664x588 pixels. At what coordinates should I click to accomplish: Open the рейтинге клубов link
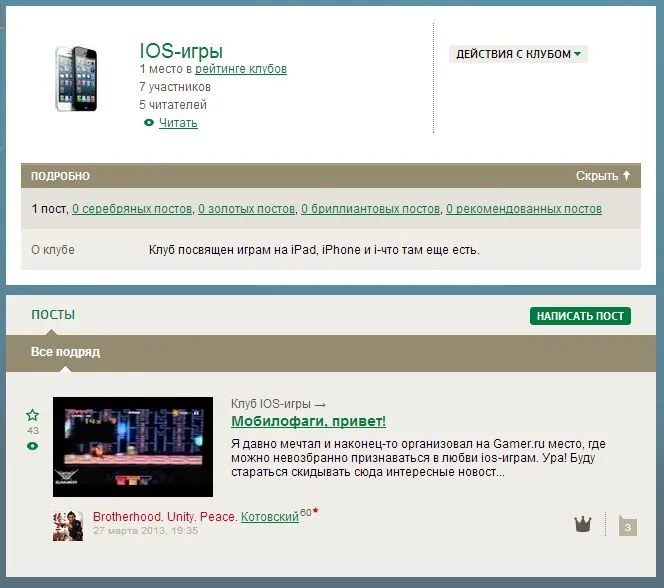tap(241, 69)
